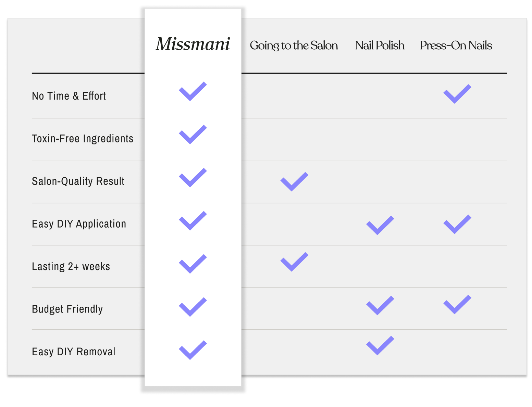Click the Lasting 2+ weeks row label
This screenshot has width=532, height=407.
click(71, 267)
